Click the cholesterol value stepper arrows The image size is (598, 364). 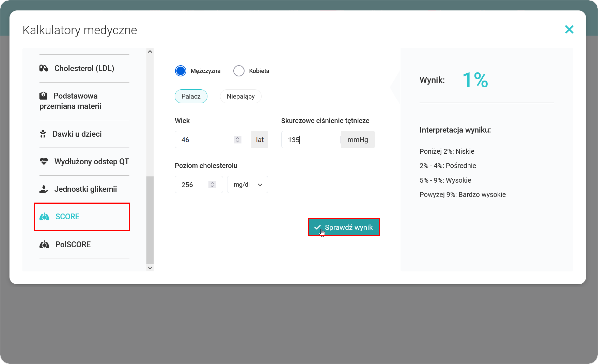(212, 184)
